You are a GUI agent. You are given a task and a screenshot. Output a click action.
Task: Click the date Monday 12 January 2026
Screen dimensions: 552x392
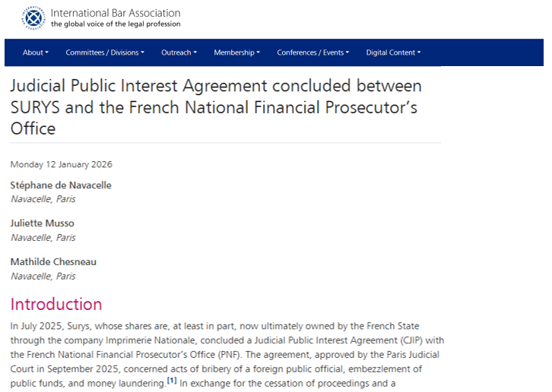coord(62,164)
